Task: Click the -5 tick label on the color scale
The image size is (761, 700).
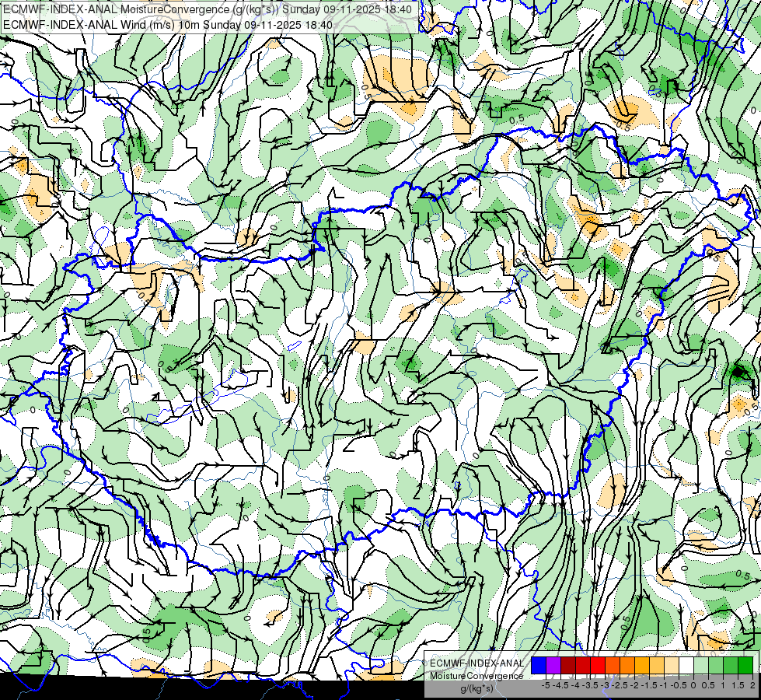Action: pos(546,685)
